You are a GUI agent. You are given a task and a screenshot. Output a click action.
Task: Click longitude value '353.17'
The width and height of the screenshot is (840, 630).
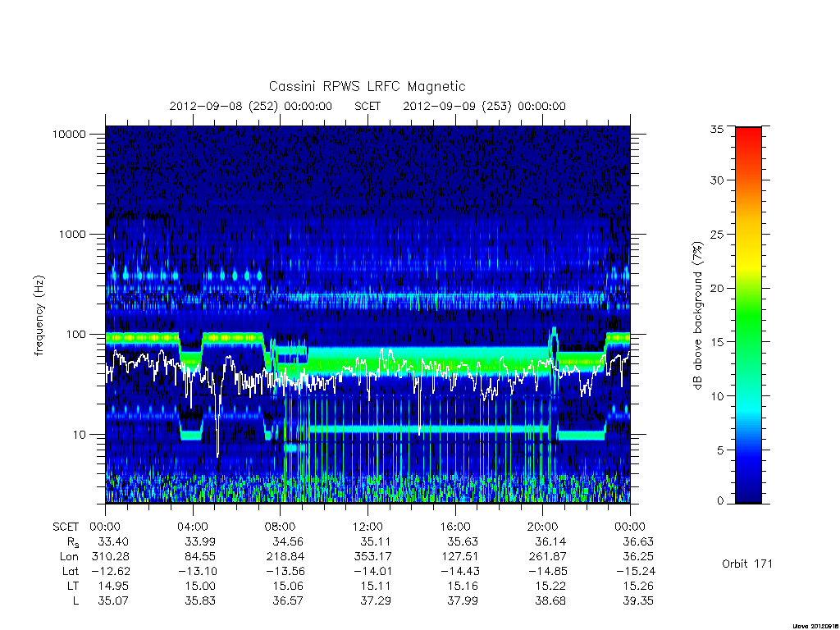point(373,557)
